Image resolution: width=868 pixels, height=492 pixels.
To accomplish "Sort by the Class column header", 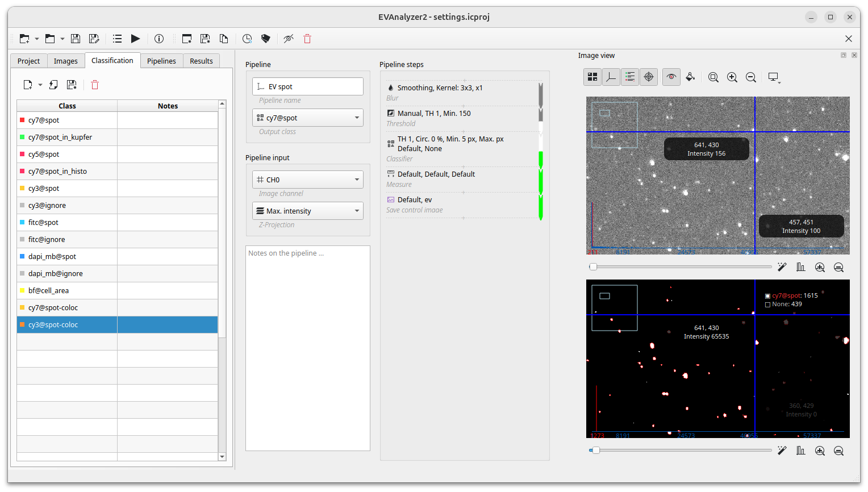I will [67, 106].
